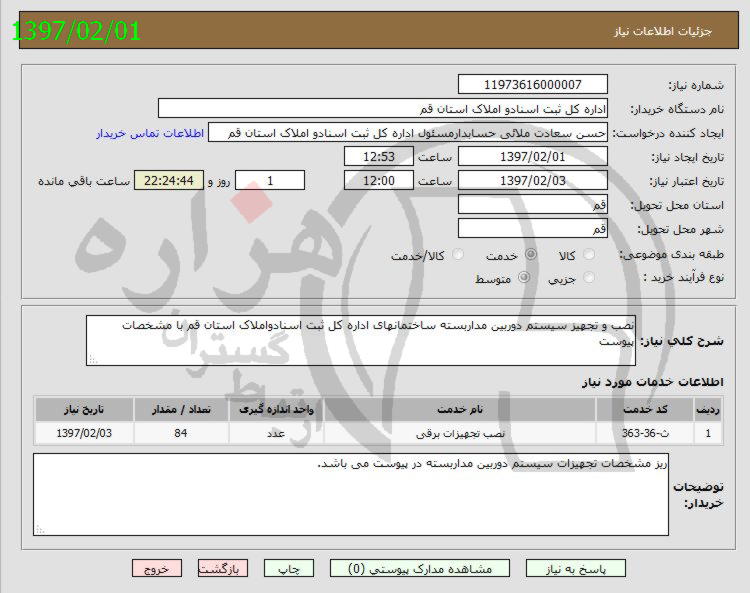The width and height of the screenshot is (750, 593).
Task: Open مشاهده مدارک پیوستی (0) button
Action: (419, 569)
